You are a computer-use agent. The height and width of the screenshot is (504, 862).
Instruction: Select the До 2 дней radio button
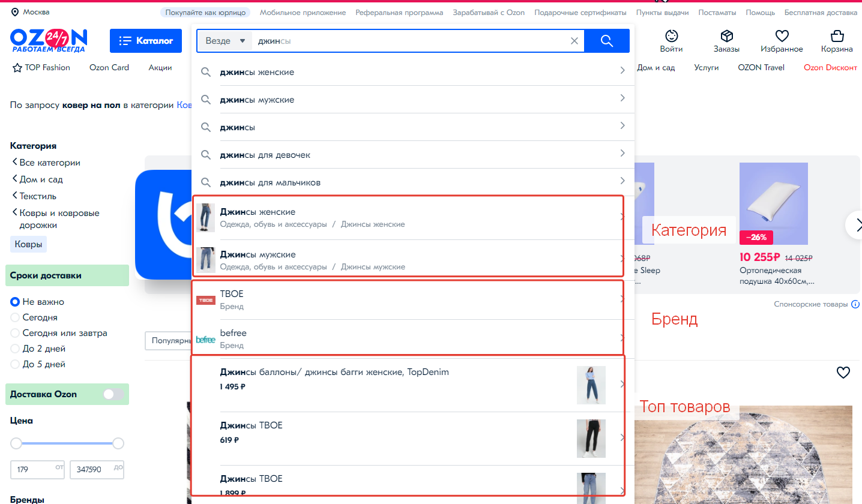15,349
